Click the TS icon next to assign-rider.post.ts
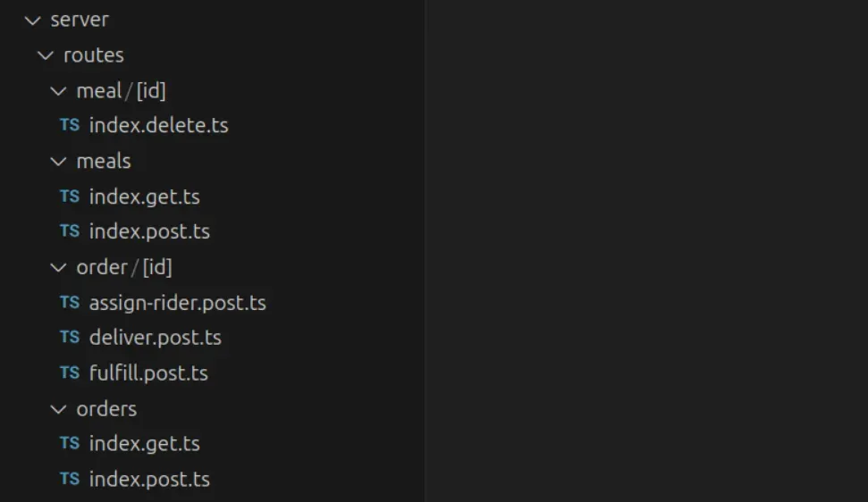The height and width of the screenshot is (502, 868). [x=70, y=303]
